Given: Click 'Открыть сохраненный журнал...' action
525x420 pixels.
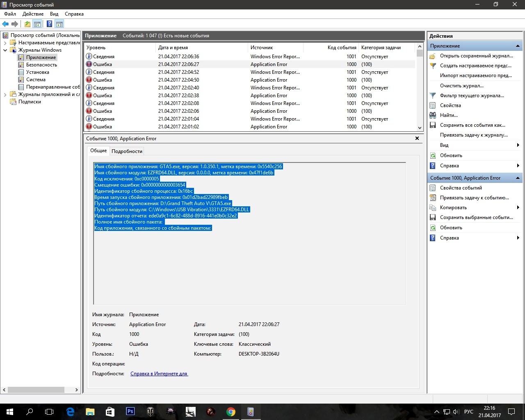Looking at the screenshot, I should click(476, 56).
